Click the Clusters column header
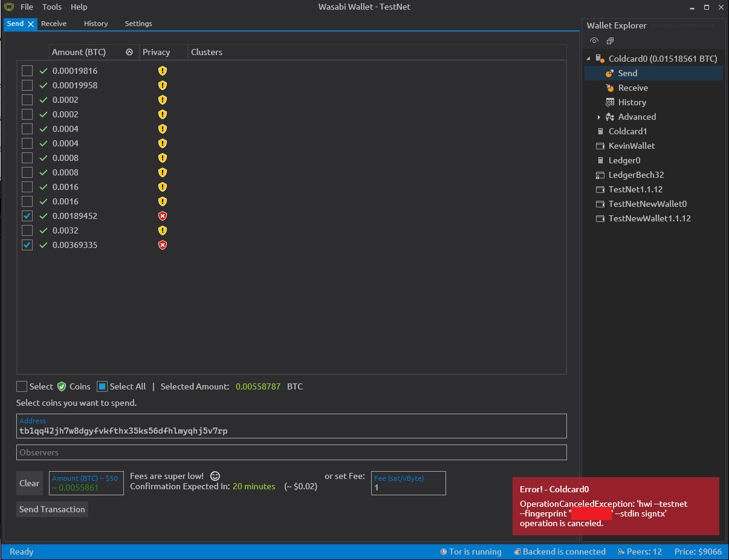729x560 pixels. click(377, 52)
